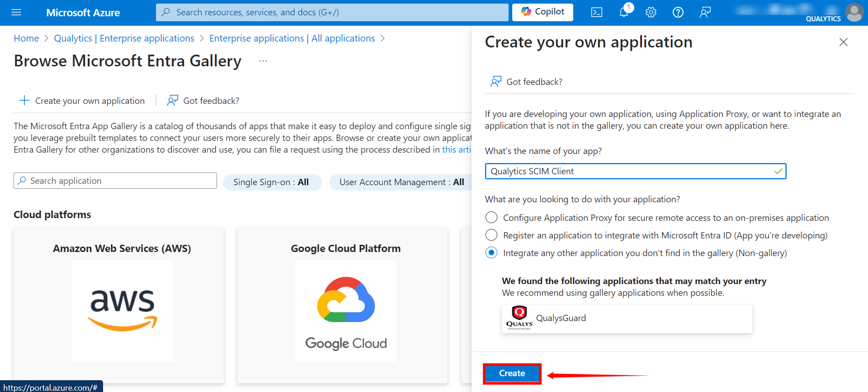Click the Microsoft Azure home logo text
868x392 pixels.
83,13
